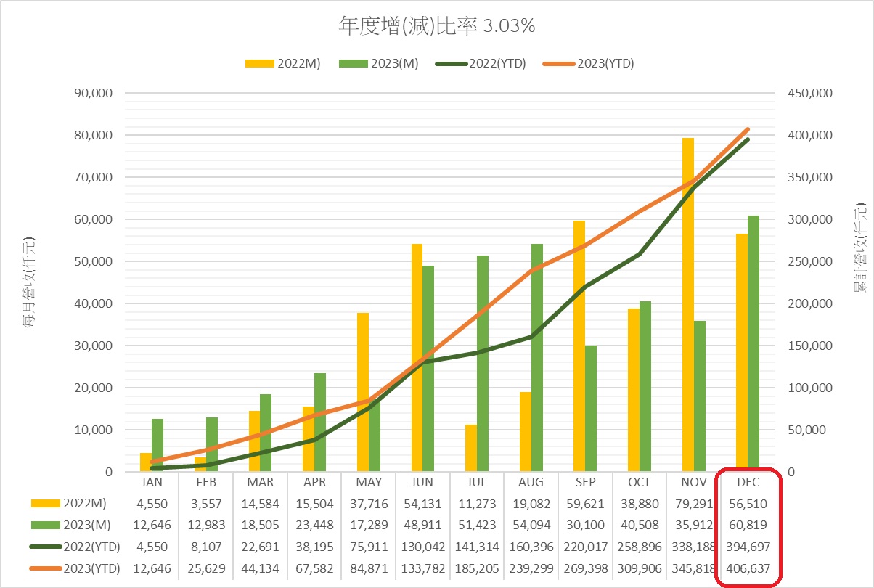Select the MAY column header
This screenshot has height=588, width=874.
tap(368, 482)
